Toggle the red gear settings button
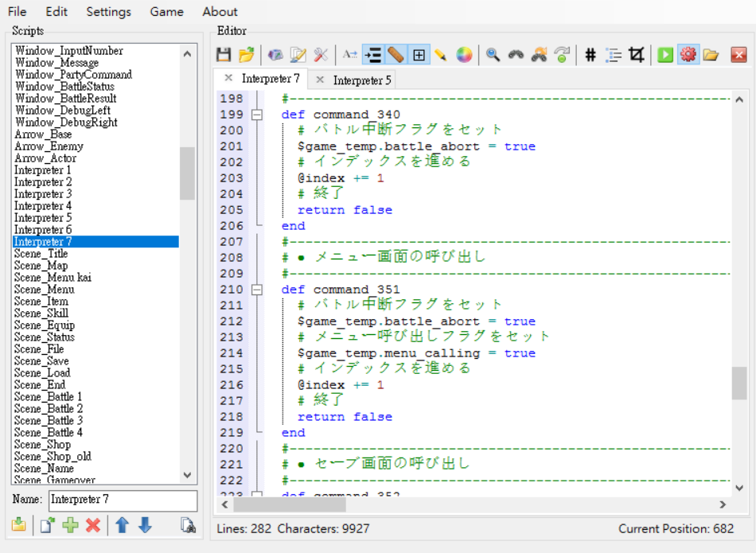The image size is (756, 553). point(688,55)
